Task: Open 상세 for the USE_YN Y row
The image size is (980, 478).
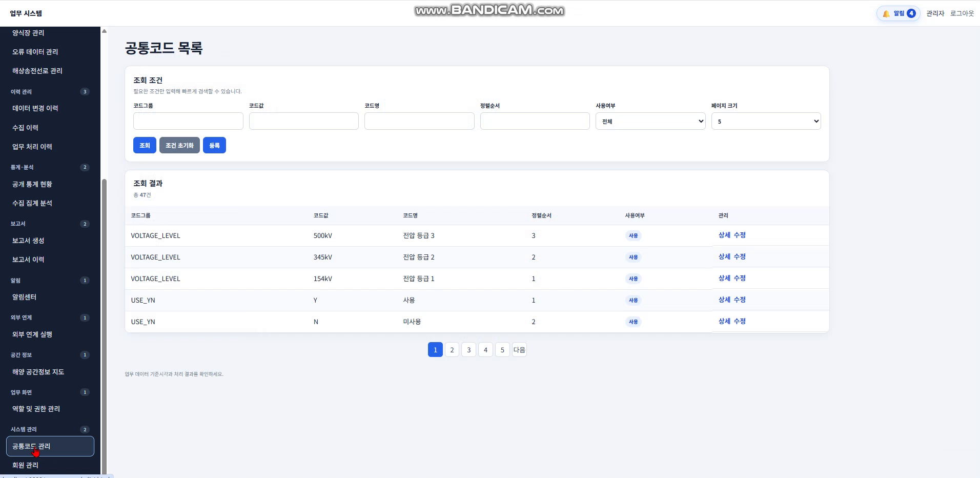Action: click(x=724, y=300)
